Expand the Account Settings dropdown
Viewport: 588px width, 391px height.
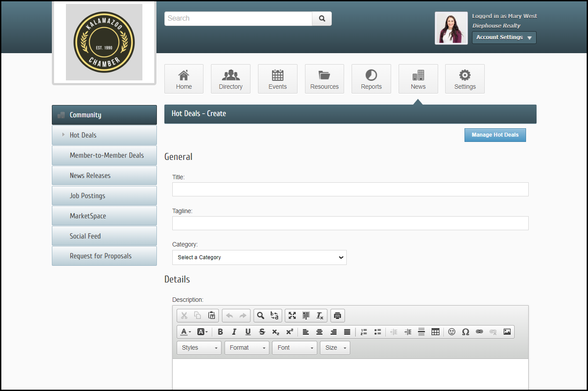tap(504, 37)
